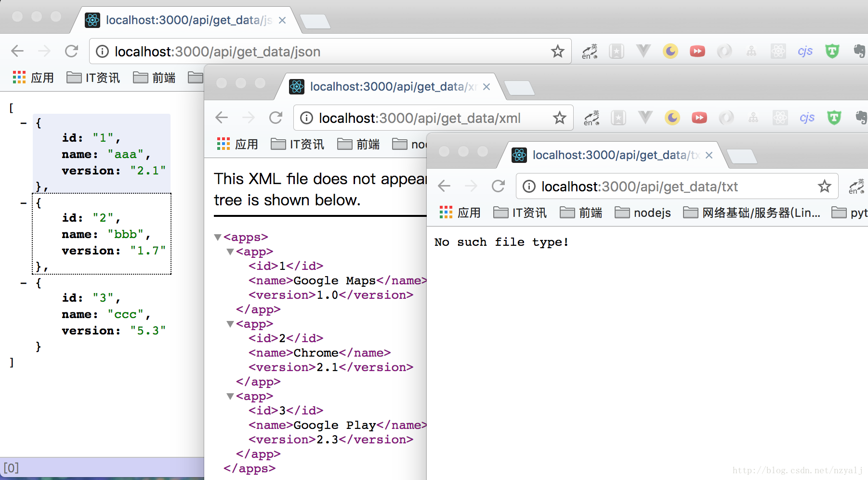Image resolution: width=868 pixels, height=480 pixels.
Task: Reload the JSON window page
Action: tap(71, 51)
